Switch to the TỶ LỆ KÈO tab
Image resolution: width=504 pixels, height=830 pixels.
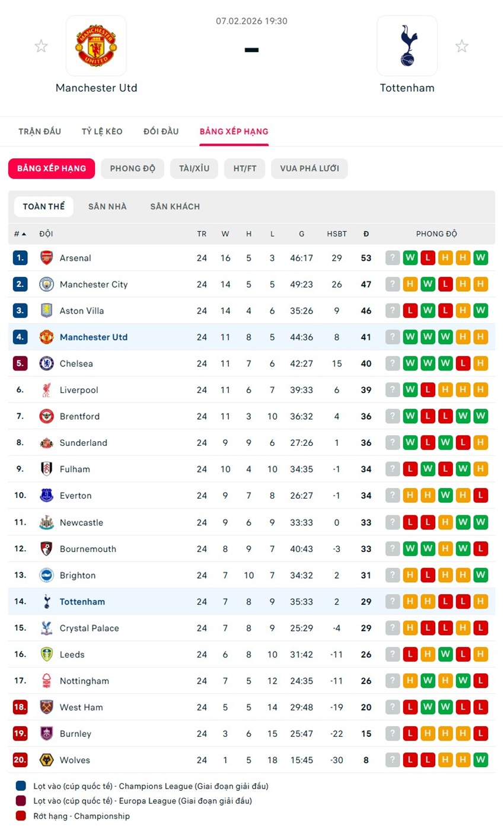102,132
